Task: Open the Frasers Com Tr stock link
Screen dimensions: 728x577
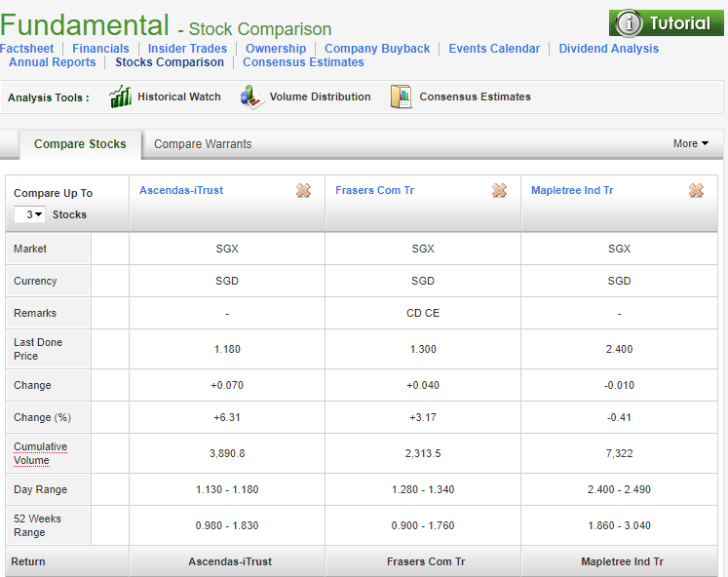Action: click(374, 190)
